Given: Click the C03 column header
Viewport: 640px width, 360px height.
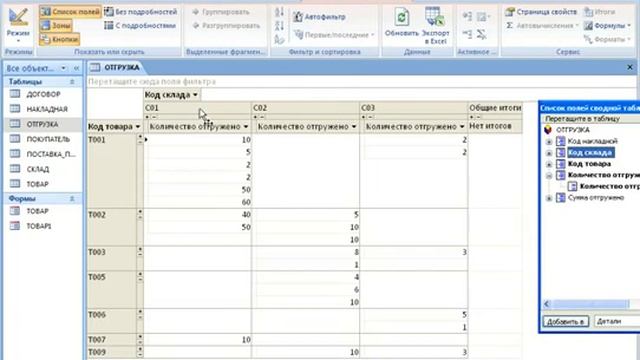Looking at the screenshot, I should 413,108.
